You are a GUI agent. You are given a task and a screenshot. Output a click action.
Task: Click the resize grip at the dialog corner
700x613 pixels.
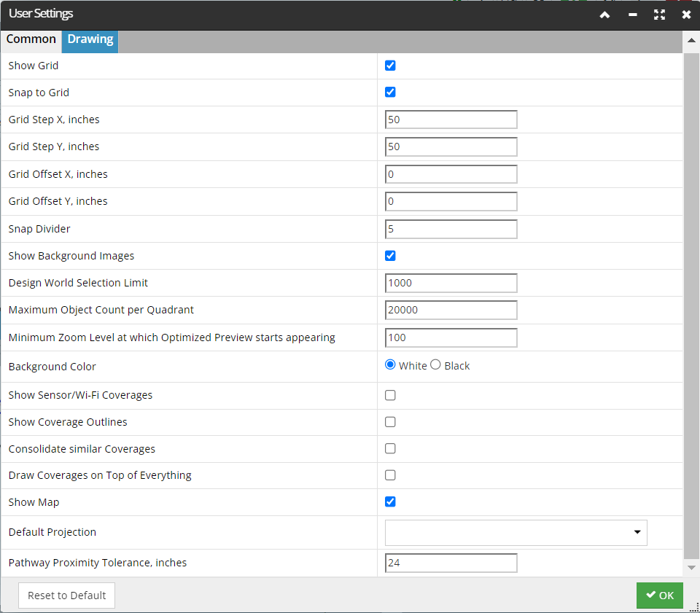click(695, 608)
